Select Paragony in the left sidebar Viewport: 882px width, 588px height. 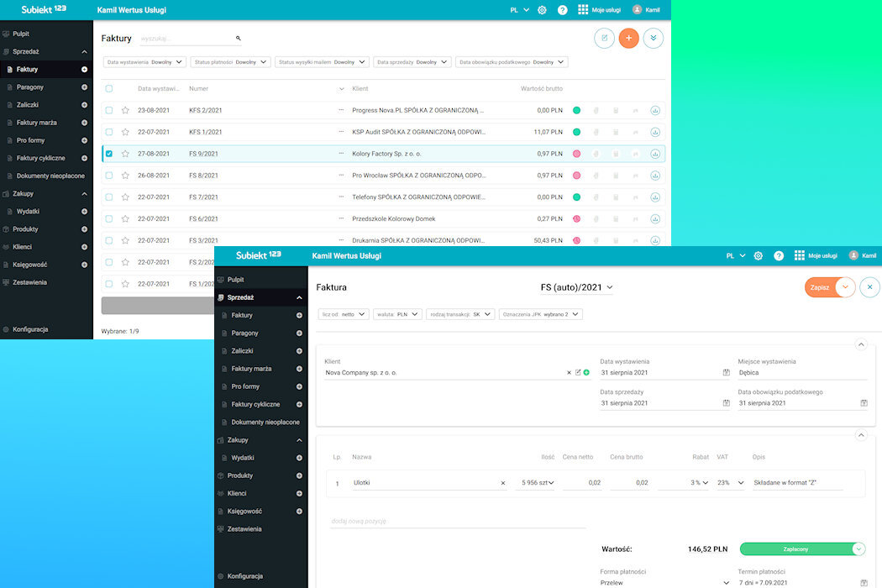[30, 87]
